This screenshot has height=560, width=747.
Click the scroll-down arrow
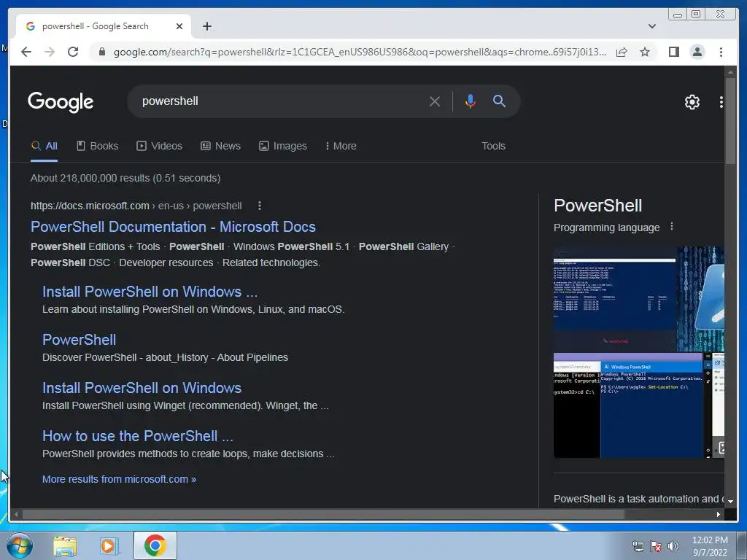pos(730,501)
